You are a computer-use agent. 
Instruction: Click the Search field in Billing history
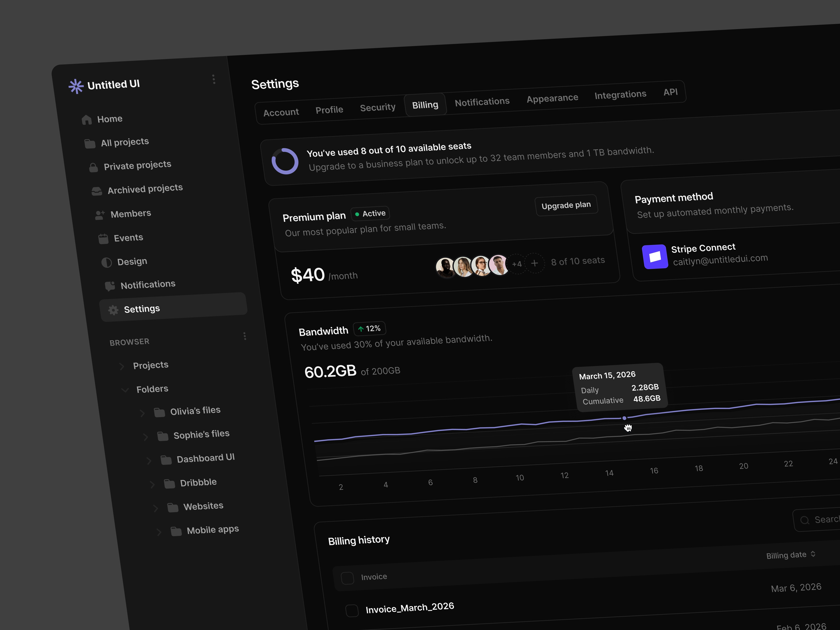[x=816, y=520]
